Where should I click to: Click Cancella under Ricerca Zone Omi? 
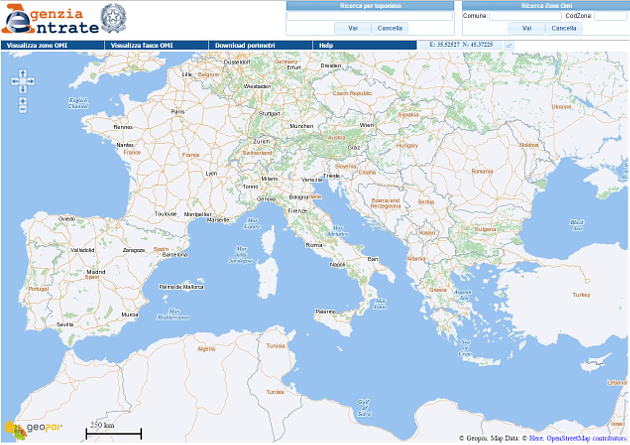coord(564,28)
